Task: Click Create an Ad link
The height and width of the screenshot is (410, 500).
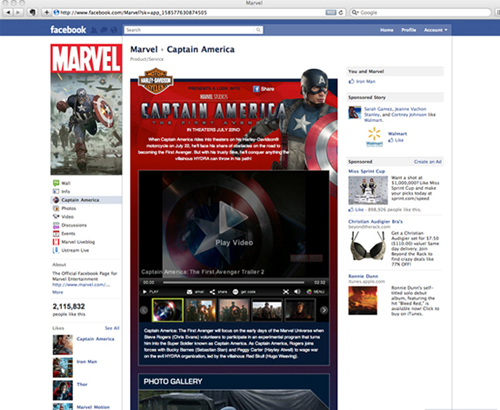Action: point(428,162)
